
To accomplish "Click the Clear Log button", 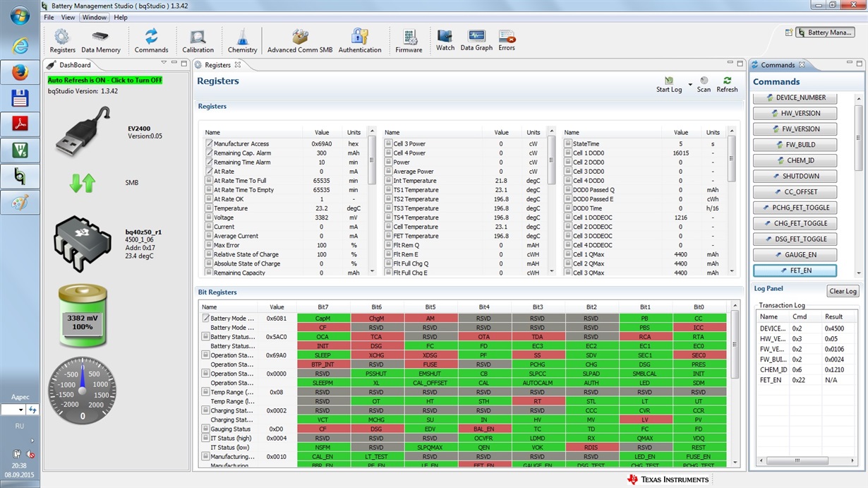I will click(x=843, y=291).
